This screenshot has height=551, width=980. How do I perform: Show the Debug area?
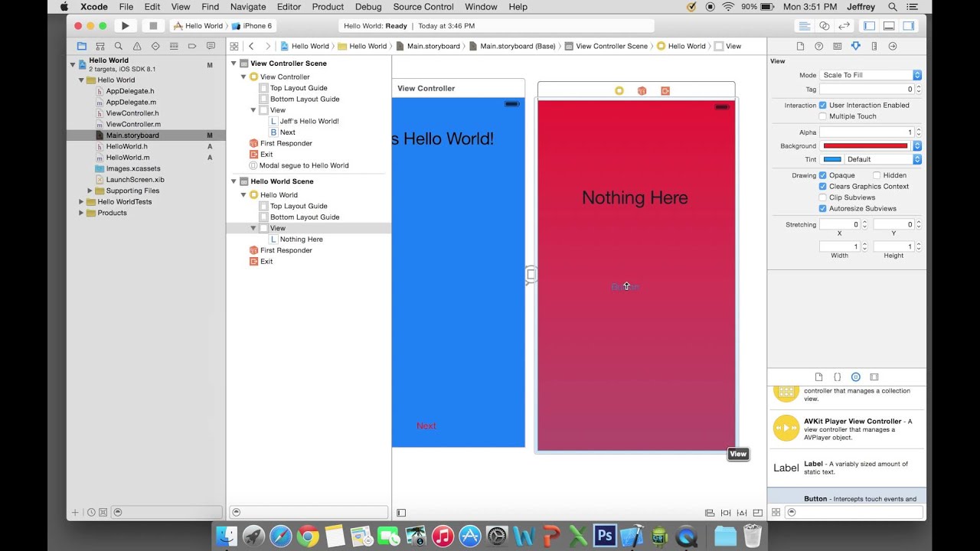coord(889,26)
